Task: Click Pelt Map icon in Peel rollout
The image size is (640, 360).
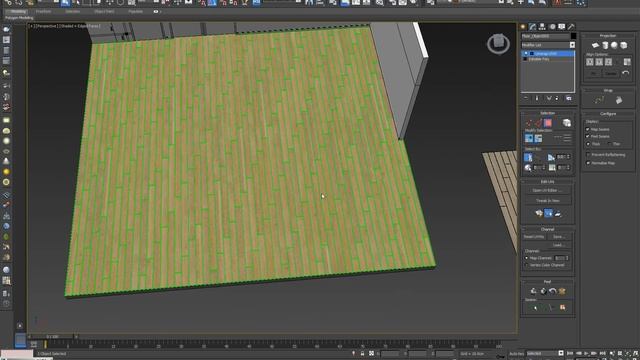Action: coord(562,291)
